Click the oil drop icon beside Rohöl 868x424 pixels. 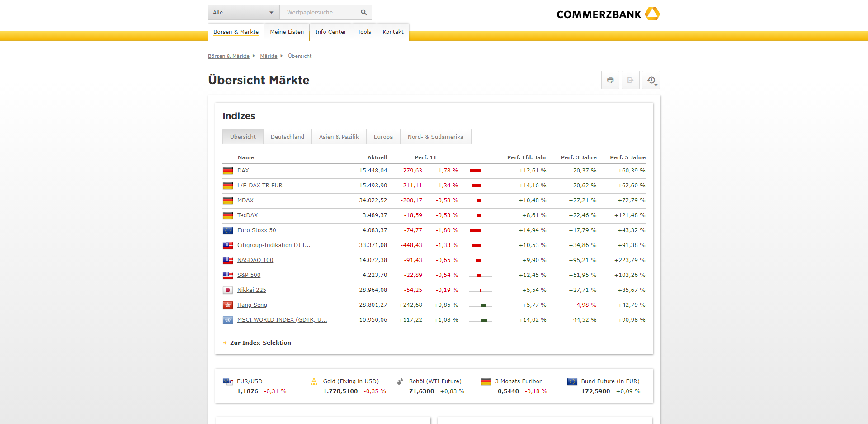[x=400, y=381]
